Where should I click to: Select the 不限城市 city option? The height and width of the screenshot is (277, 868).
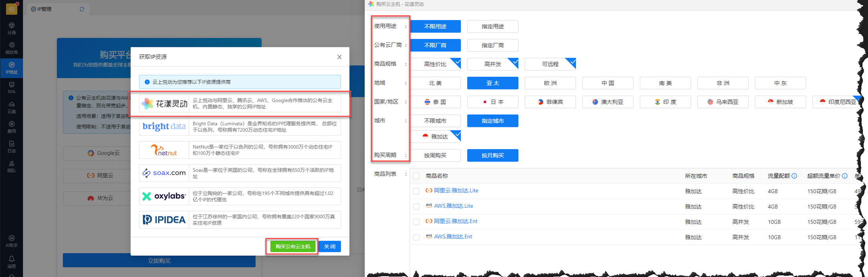[x=435, y=121]
